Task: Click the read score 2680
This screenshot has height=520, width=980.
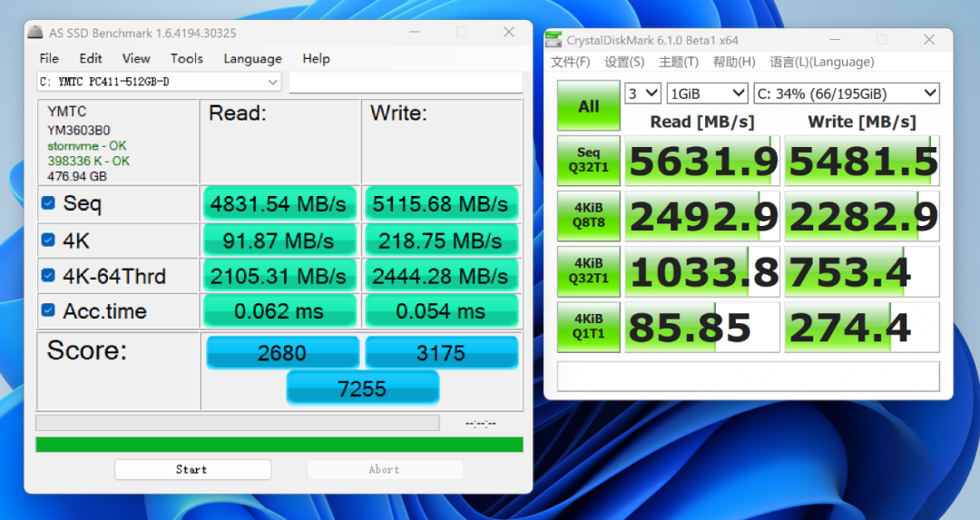Action: pyautogui.click(x=282, y=352)
